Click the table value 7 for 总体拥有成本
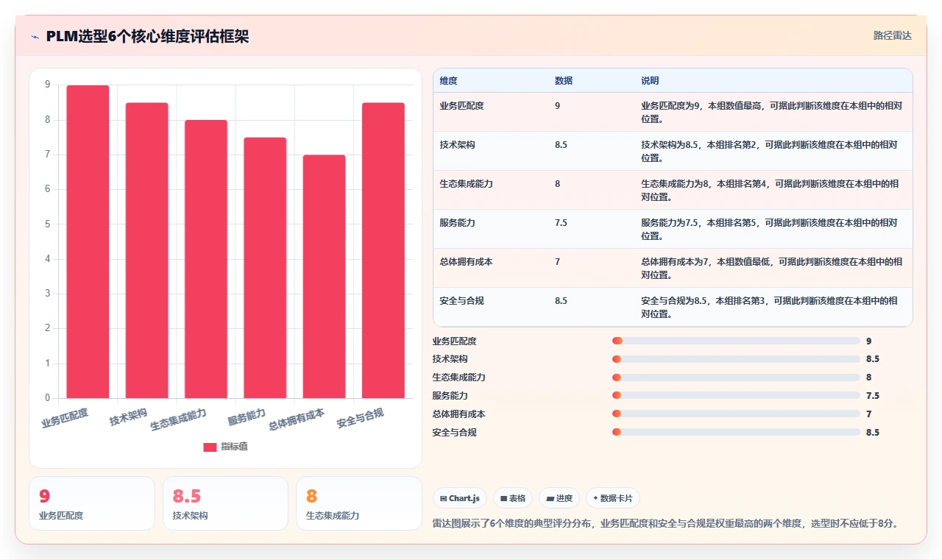The width and height of the screenshot is (942, 560). point(557,262)
